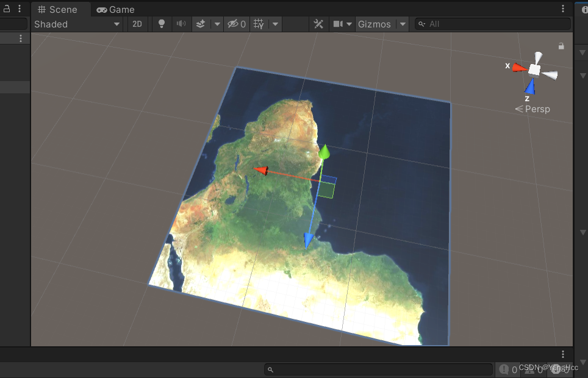This screenshot has height=378, width=588.
Task: Toggle scene lighting
Action: 161,24
